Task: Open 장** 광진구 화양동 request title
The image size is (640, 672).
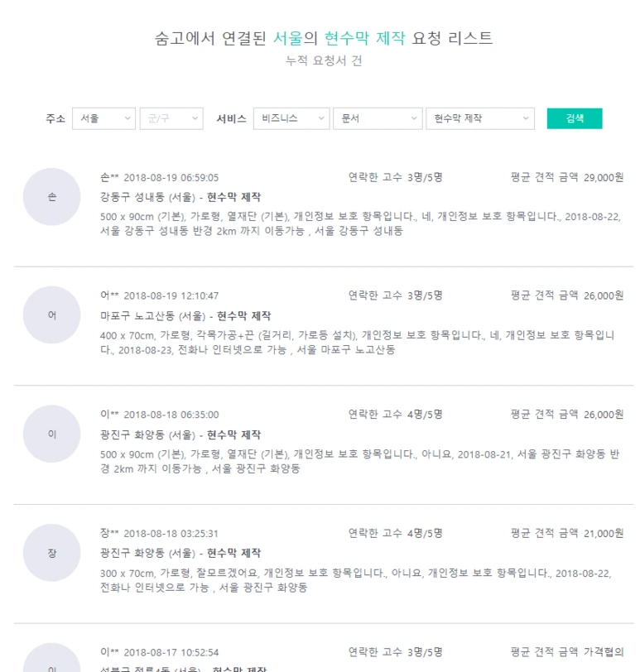Action: coord(180,553)
